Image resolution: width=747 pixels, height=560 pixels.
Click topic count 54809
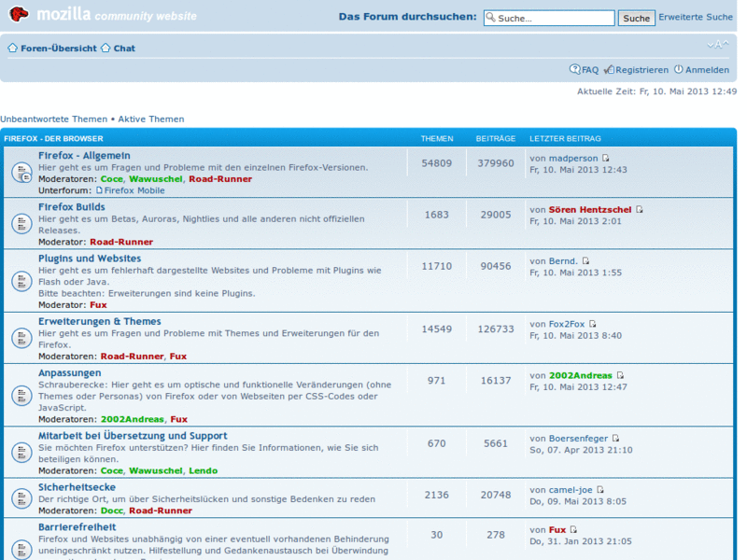pyautogui.click(x=436, y=163)
